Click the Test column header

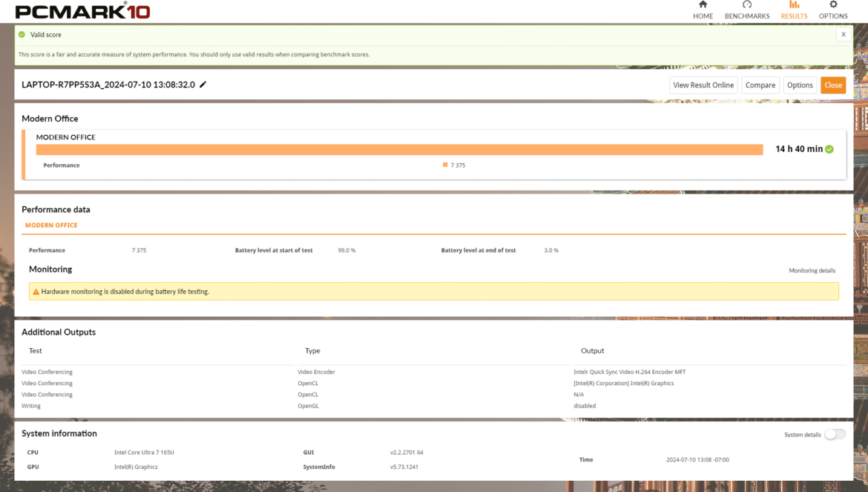pyautogui.click(x=36, y=351)
